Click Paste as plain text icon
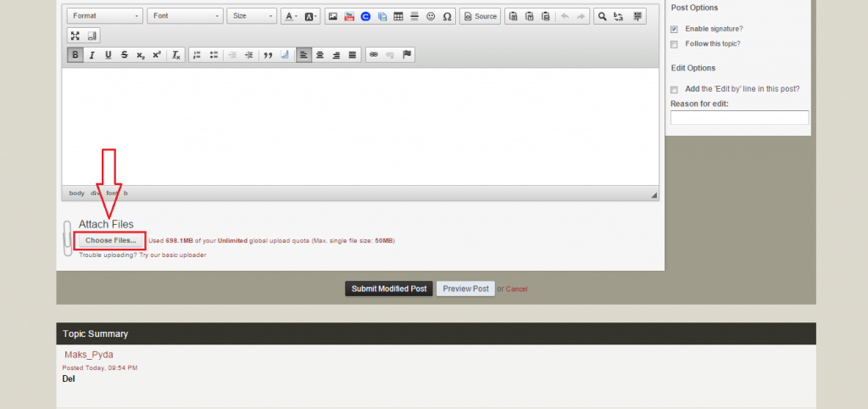Image resolution: width=868 pixels, height=409 pixels. [530, 16]
